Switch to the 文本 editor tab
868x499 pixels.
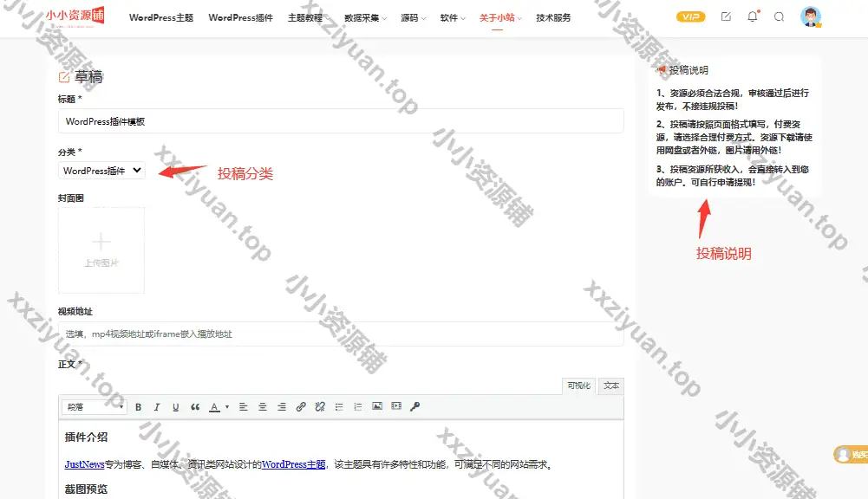point(611,386)
